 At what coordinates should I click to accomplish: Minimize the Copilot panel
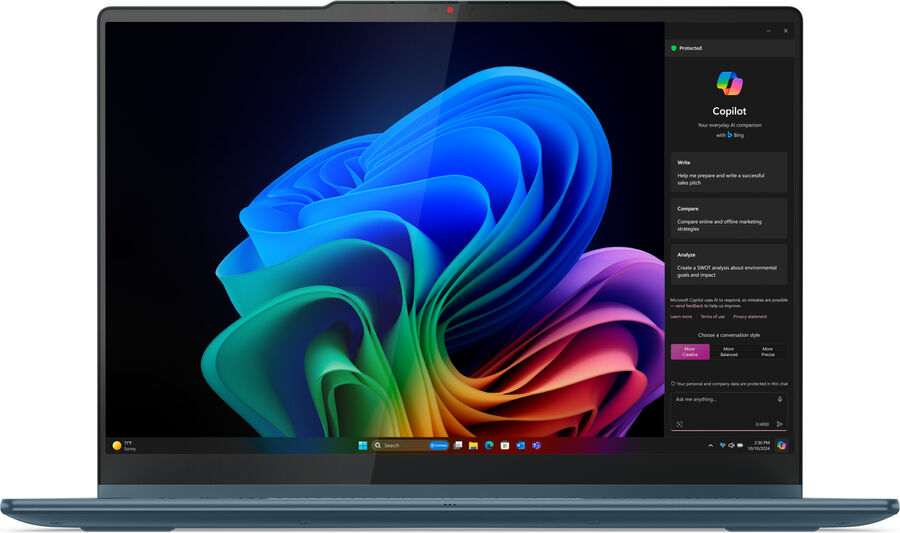[x=768, y=31]
